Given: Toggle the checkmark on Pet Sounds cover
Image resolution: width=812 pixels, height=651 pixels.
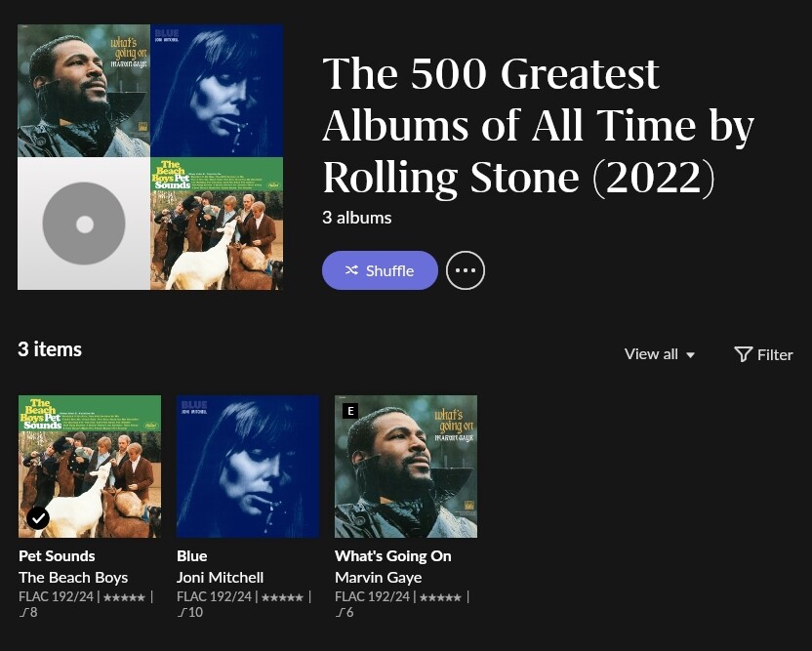Looking at the screenshot, I should pyautogui.click(x=38, y=518).
